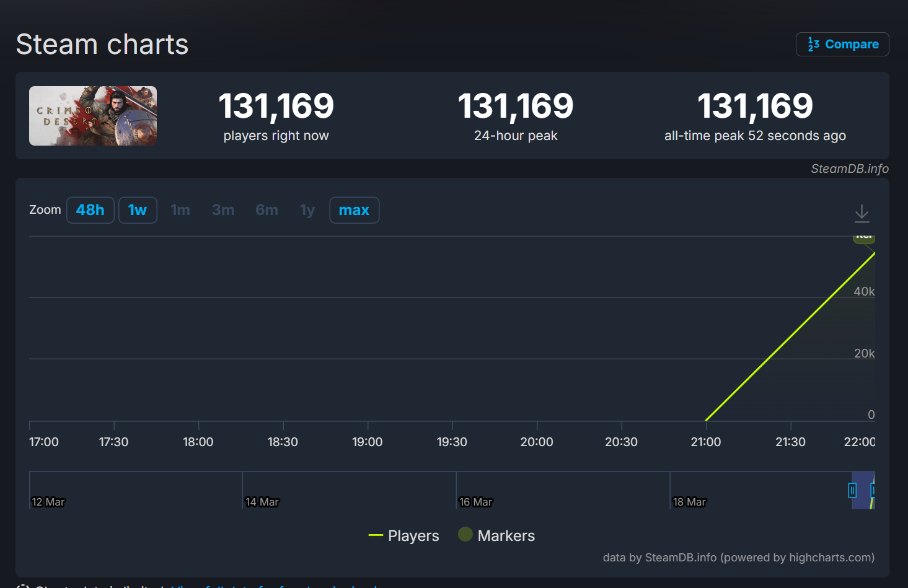Set chart zoom to 48h
The image size is (908, 588).
click(90, 210)
